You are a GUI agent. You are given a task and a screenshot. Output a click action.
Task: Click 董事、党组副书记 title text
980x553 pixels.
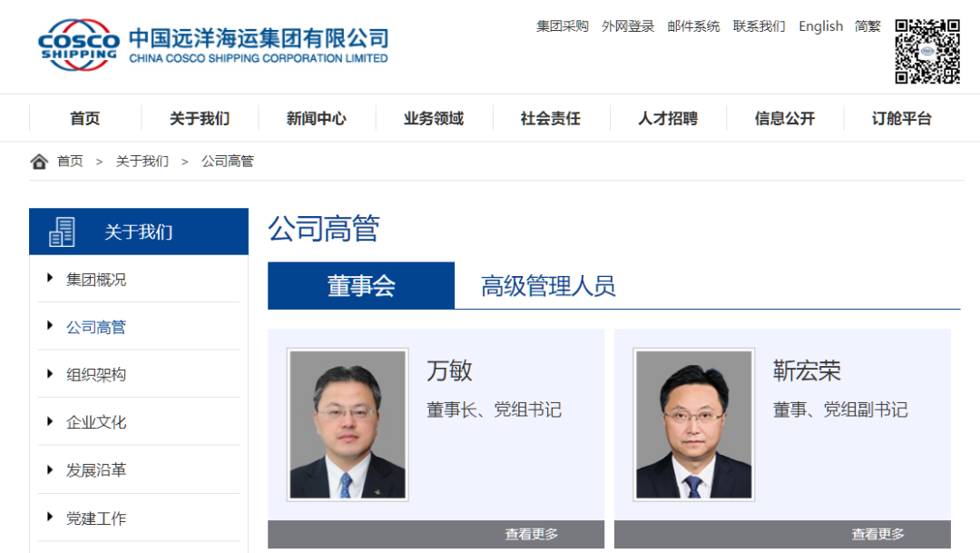click(840, 410)
